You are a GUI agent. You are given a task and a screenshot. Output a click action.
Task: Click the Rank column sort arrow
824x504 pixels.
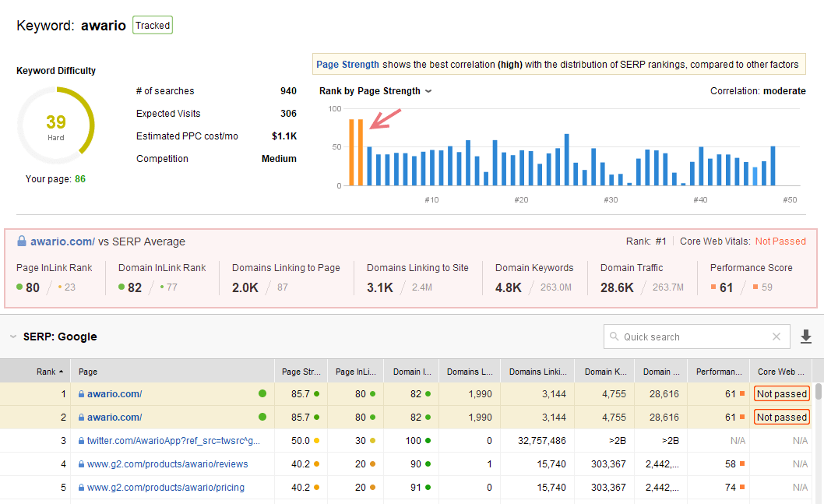62,372
